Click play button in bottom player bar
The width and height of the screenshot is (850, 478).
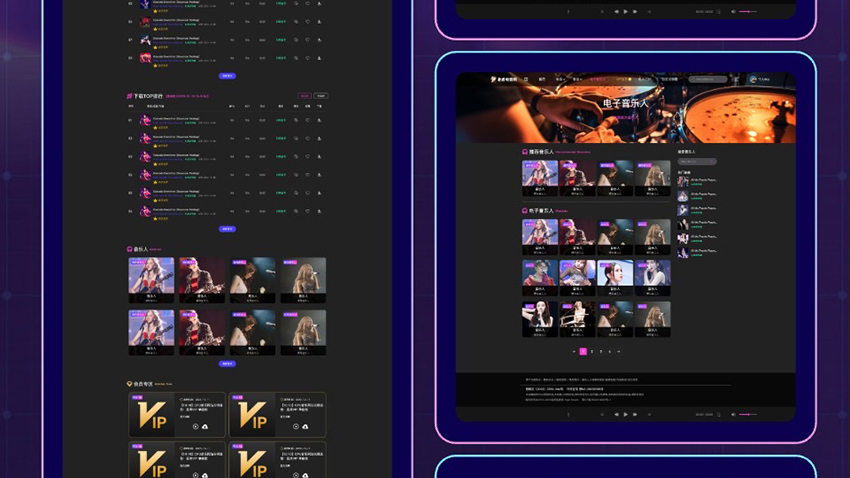[626, 414]
